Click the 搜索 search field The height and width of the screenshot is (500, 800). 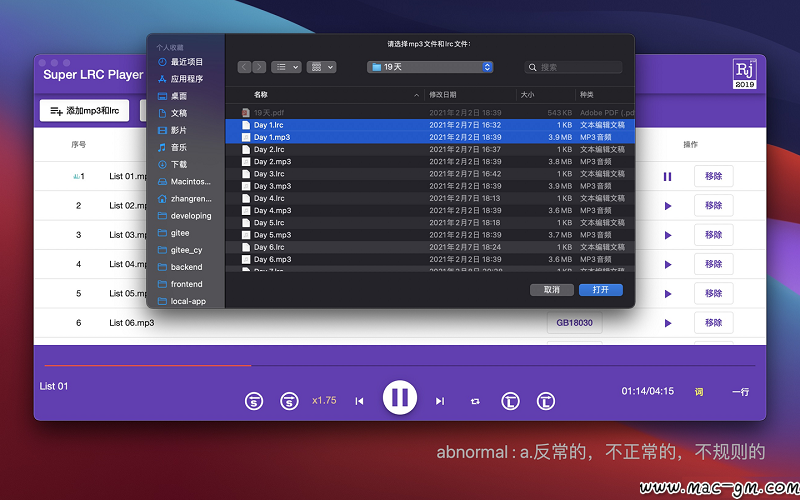[573, 67]
